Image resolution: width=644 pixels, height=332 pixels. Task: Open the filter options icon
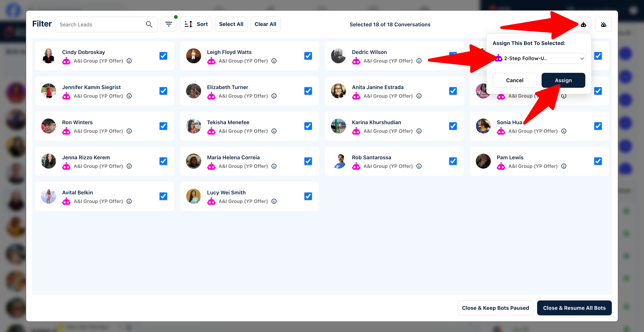[169, 24]
